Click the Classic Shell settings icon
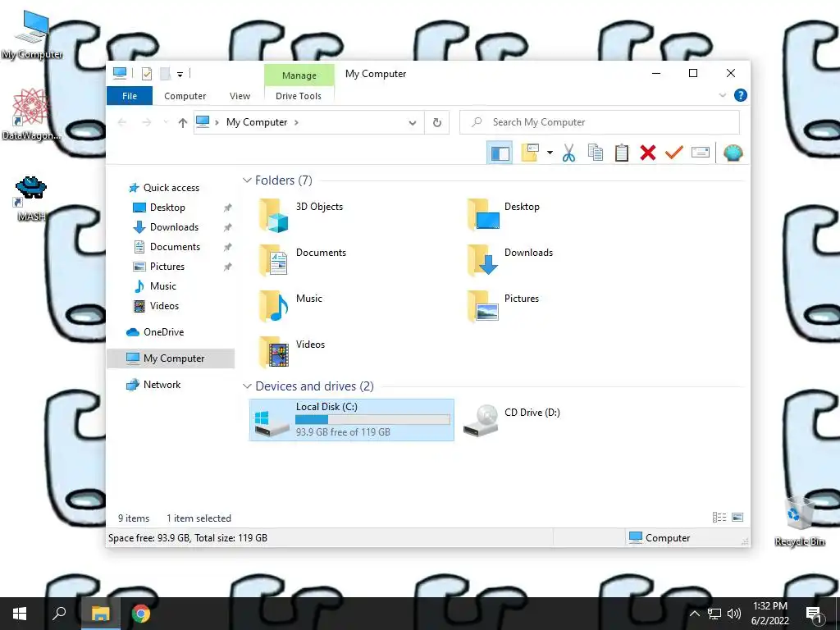This screenshot has height=630, width=840. pos(733,153)
